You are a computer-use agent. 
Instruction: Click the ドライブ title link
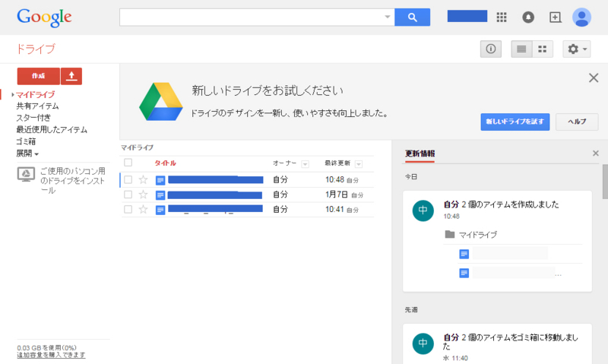pos(36,49)
